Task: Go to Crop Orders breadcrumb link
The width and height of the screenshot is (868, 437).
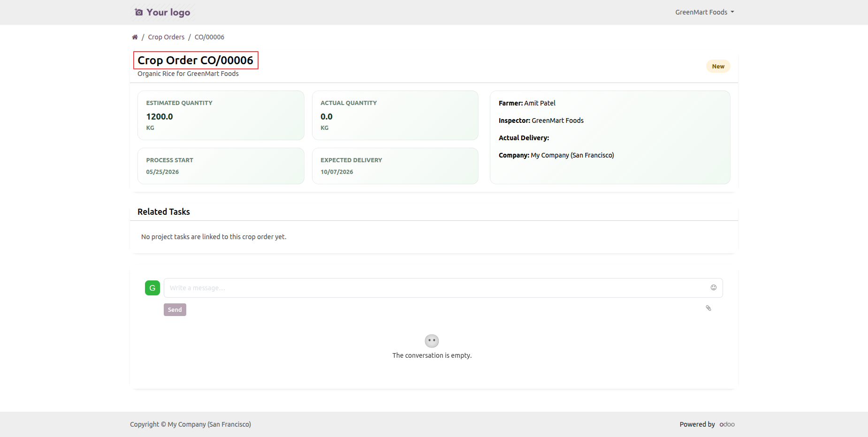Action: (x=166, y=37)
